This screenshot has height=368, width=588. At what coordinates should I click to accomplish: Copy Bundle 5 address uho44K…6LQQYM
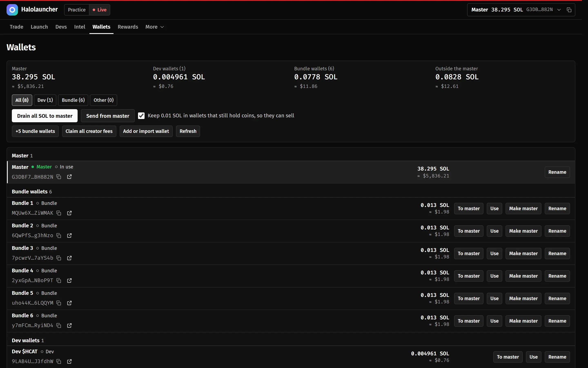coord(59,303)
